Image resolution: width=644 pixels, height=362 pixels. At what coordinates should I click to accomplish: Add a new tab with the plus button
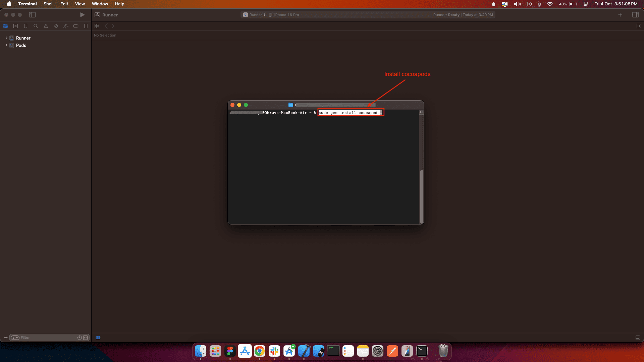pos(620,15)
